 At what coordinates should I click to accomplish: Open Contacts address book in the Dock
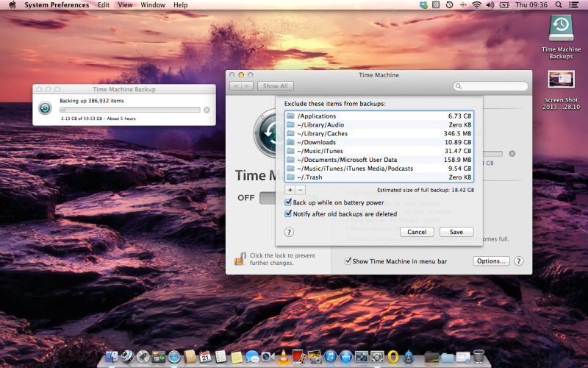pyautogui.click(x=190, y=357)
